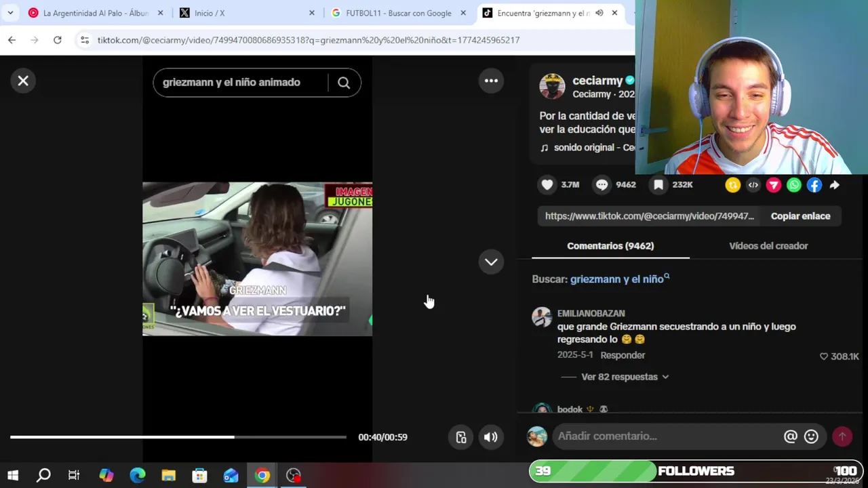
Task: Click the TikTok search text box
Action: [x=241, y=83]
